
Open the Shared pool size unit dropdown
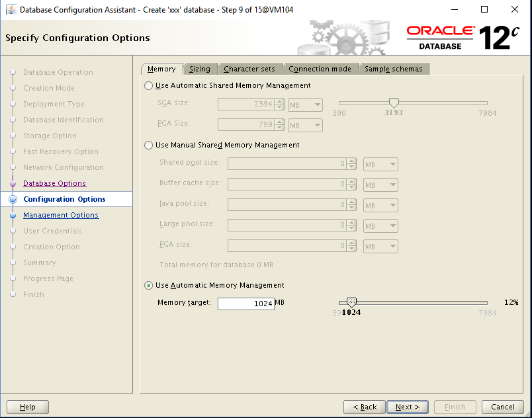[381, 164]
